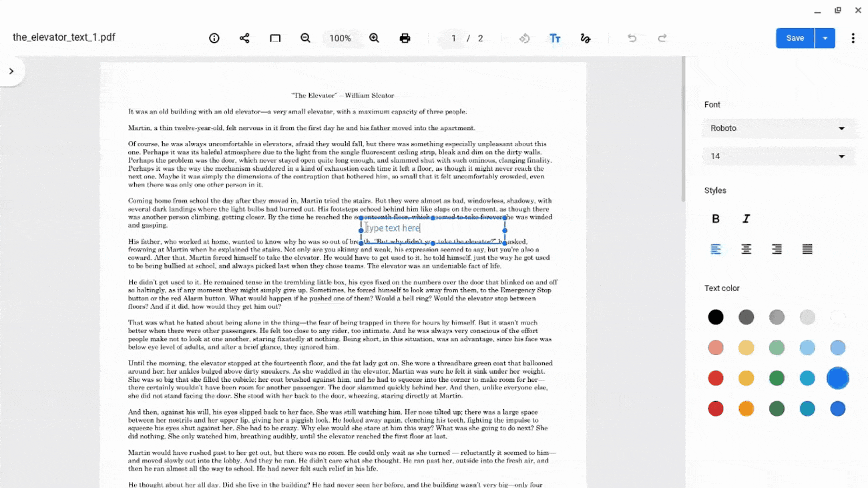868x488 pixels.
Task: Pick the bottom-row dark red color
Action: click(x=716, y=409)
